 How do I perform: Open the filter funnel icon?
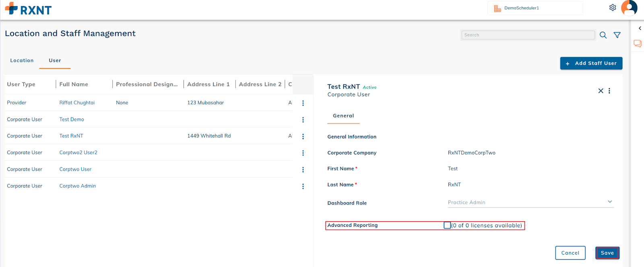(x=617, y=35)
